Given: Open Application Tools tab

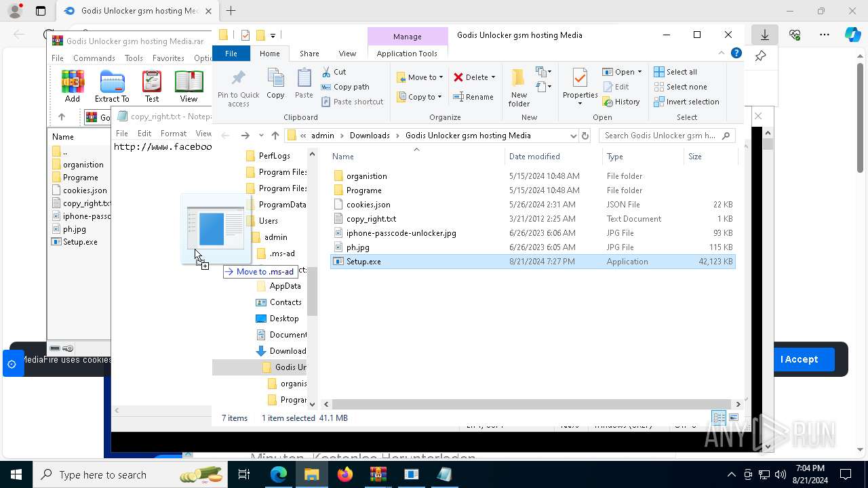Looking at the screenshot, I should (x=407, y=54).
